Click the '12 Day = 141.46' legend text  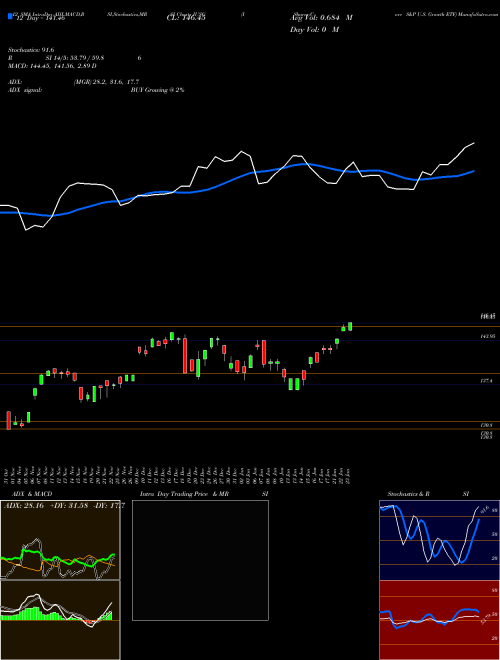(39, 18)
